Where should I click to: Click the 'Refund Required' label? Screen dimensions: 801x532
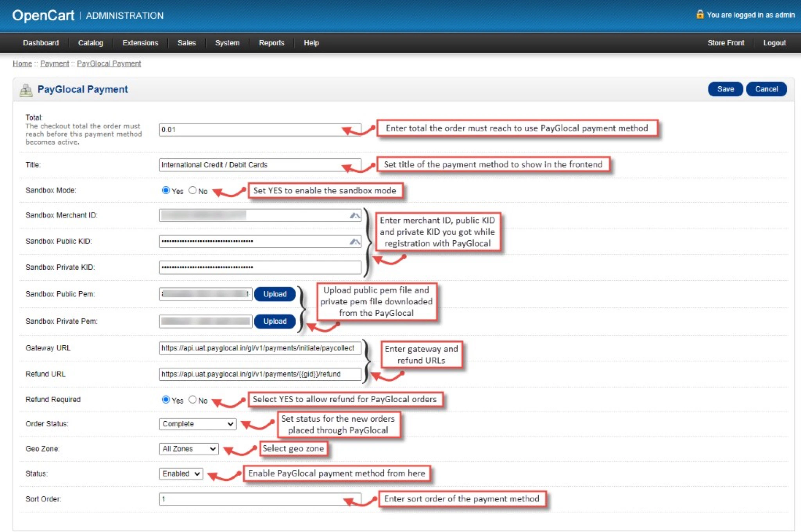pos(53,400)
